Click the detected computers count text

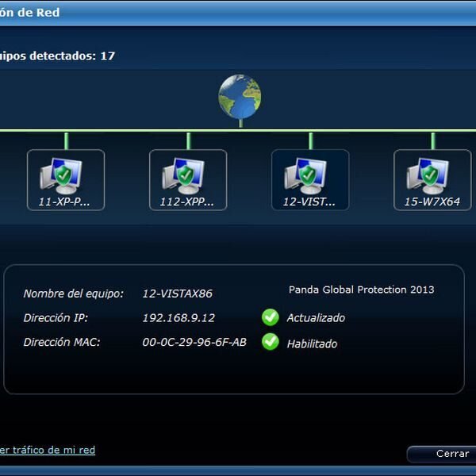[57, 56]
